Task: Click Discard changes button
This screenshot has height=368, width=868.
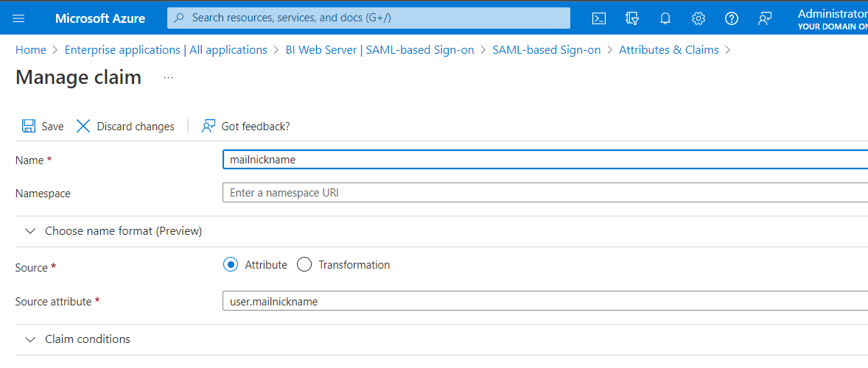Action: 125,126
